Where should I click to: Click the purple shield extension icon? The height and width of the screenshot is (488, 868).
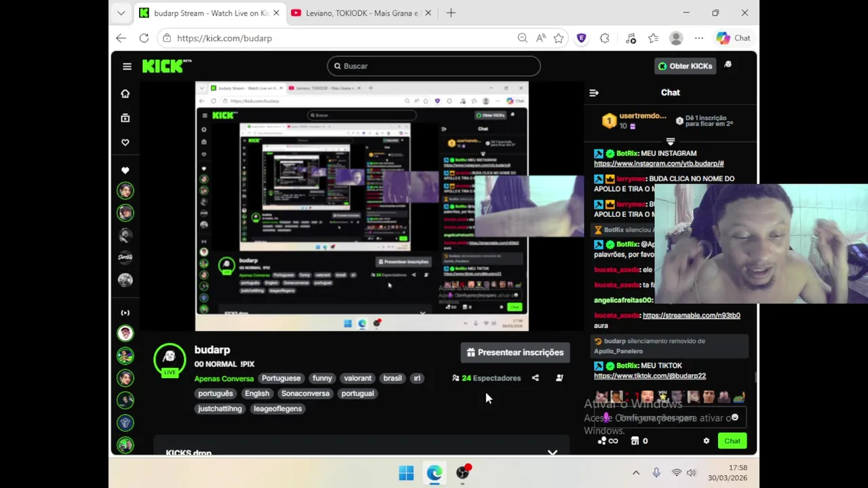tap(581, 38)
